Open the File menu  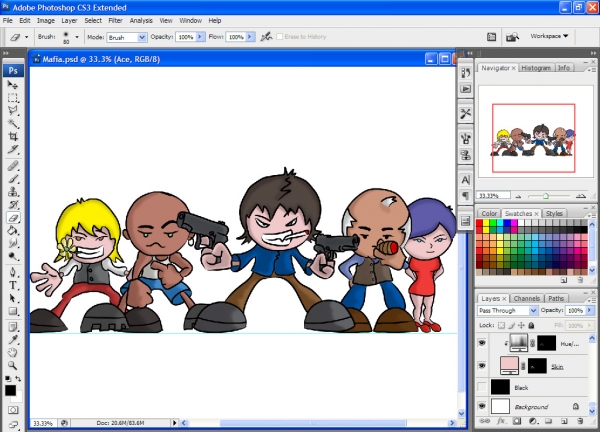(8, 21)
